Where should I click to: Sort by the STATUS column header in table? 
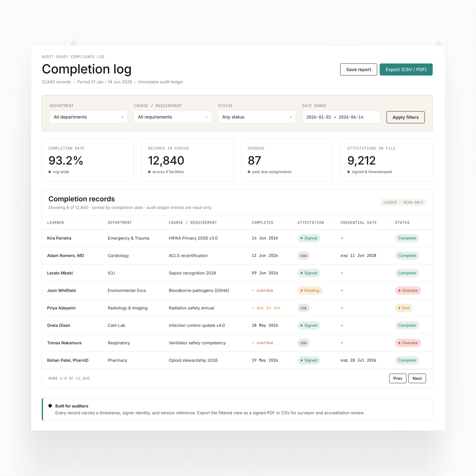pos(402,223)
